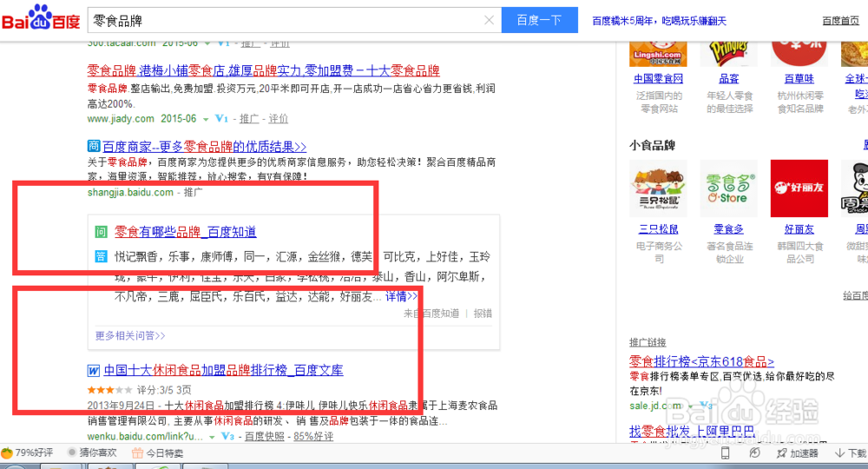Click the mobile phone icon in status bar
The width and height of the screenshot is (868, 469).
click(x=725, y=453)
